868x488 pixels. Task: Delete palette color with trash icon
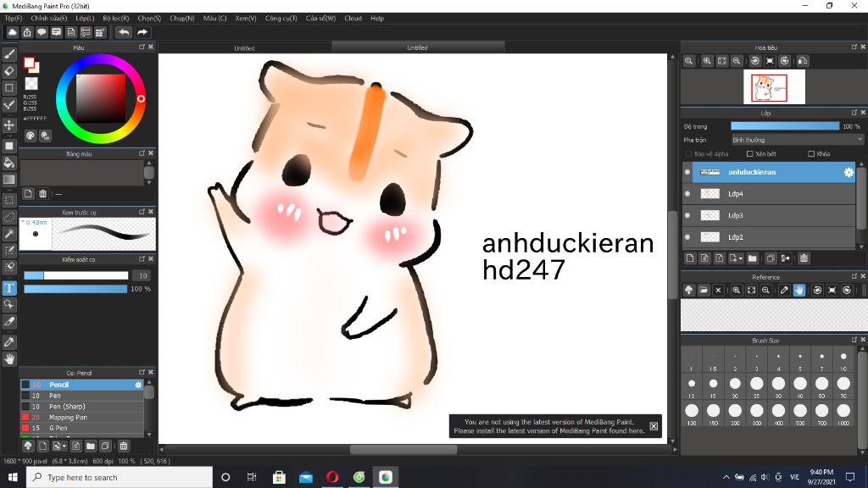click(x=42, y=194)
